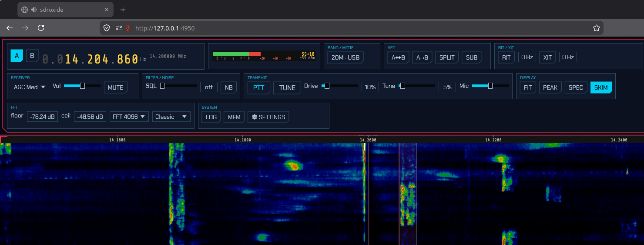The image size is (644, 245).
Task: Click the FIT display button
Action: pyautogui.click(x=528, y=87)
